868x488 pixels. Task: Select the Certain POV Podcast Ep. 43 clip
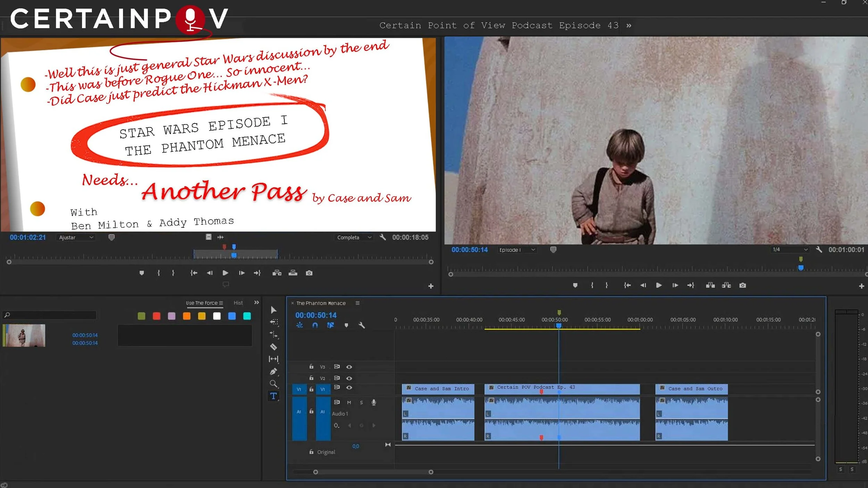(562, 389)
